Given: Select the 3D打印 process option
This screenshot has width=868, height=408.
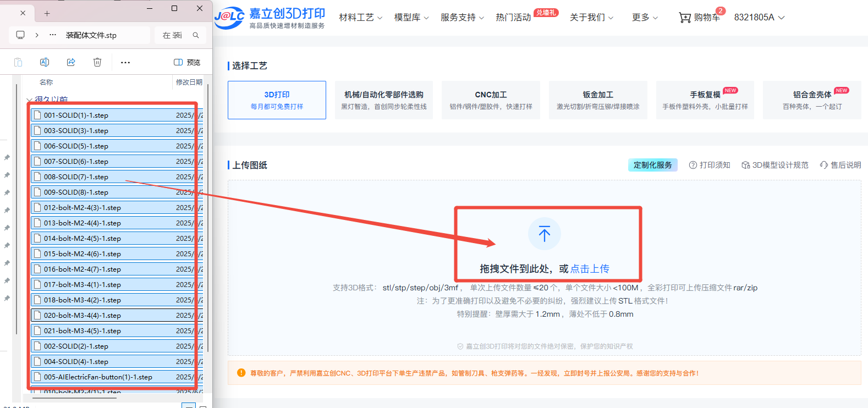Looking at the screenshot, I should point(277,100).
